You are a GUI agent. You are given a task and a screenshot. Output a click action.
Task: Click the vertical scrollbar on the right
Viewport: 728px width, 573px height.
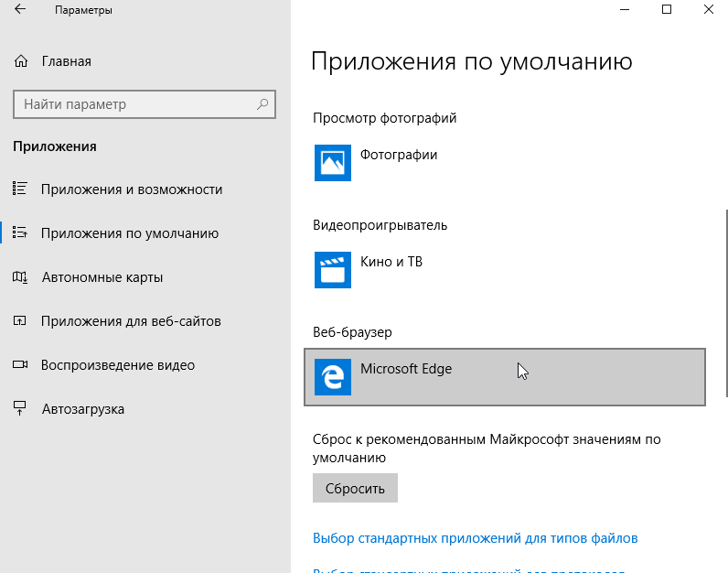point(725,302)
